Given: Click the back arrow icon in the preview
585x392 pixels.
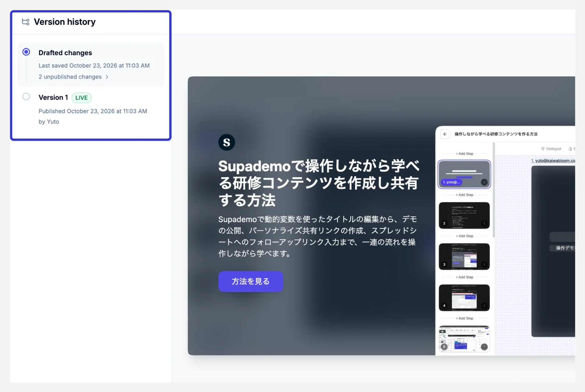Looking at the screenshot, I should [x=445, y=134].
